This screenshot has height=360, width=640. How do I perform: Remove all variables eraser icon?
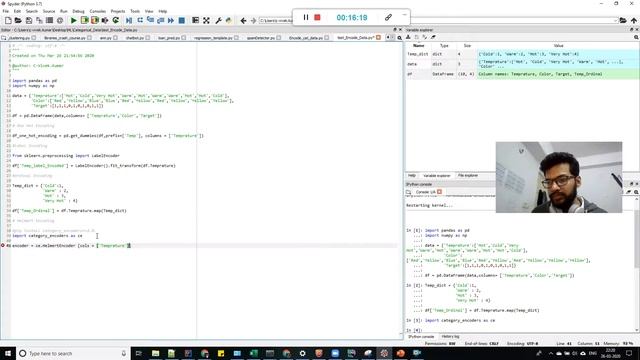tap(433, 37)
